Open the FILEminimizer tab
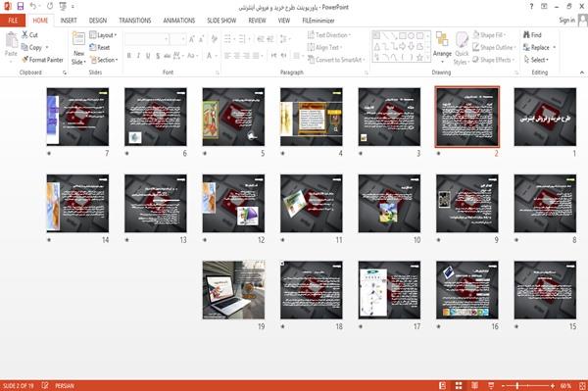 (318, 21)
